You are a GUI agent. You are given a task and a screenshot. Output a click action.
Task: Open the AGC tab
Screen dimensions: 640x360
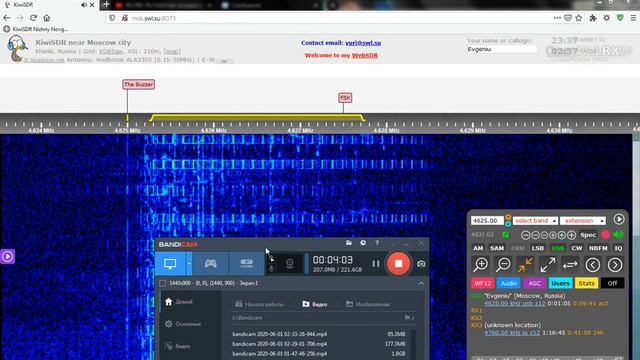point(534,283)
